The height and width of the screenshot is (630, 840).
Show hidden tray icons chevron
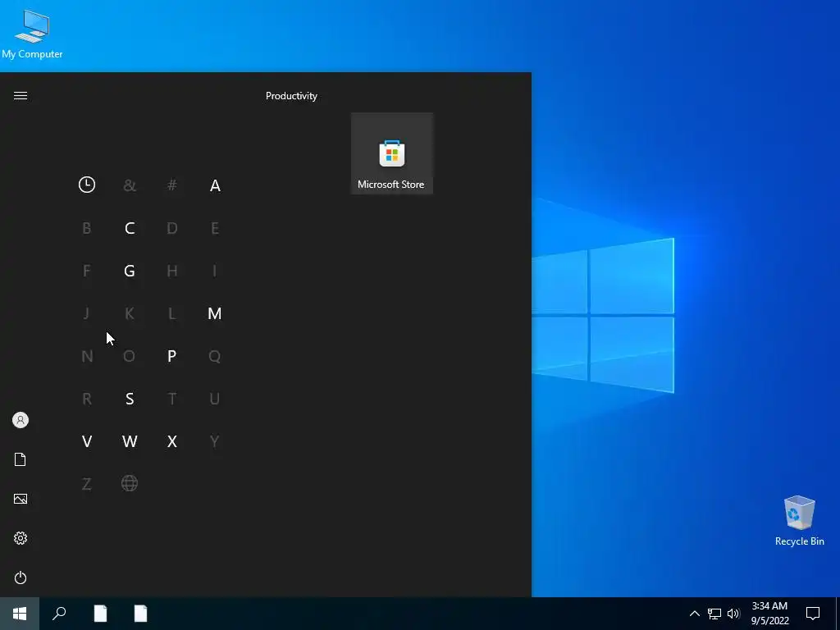(x=694, y=614)
